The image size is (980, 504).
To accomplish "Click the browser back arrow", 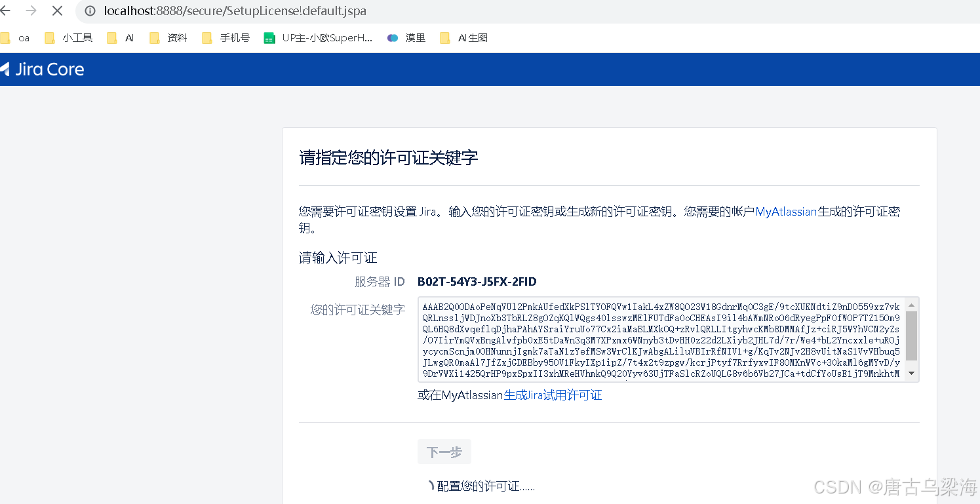I will pos(5,11).
